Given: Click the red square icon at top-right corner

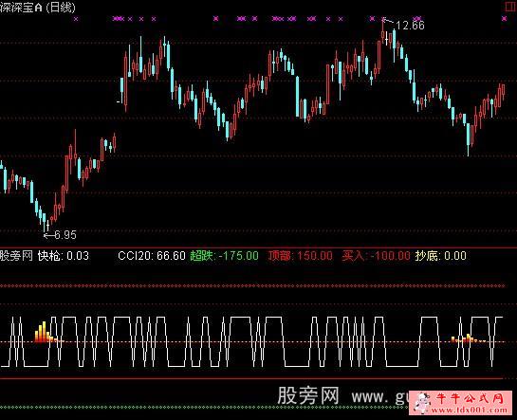Looking at the screenshot, I should click(510, 7).
